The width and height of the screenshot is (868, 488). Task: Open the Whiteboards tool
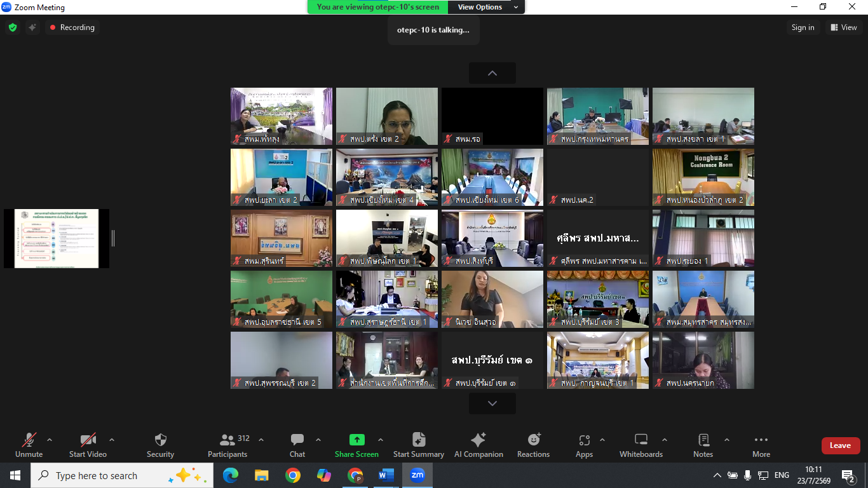pyautogui.click(x=641, y=440)
